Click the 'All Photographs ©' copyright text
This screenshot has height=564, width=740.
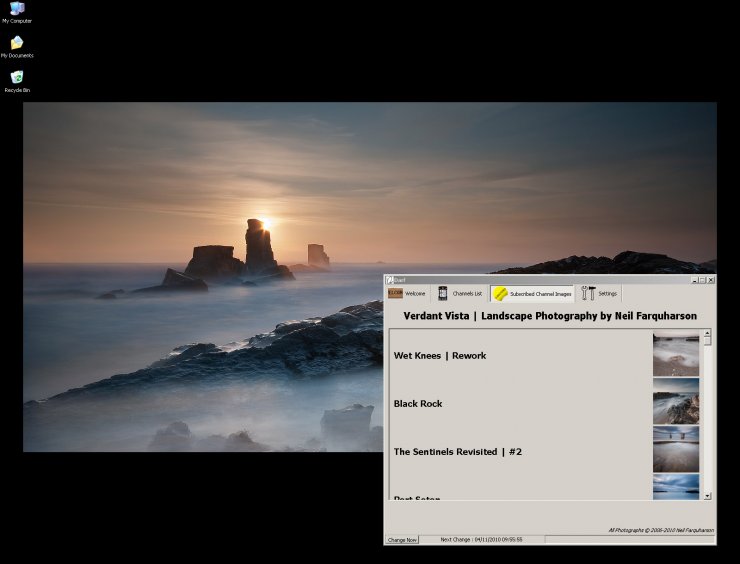click(x=661, y=530)
